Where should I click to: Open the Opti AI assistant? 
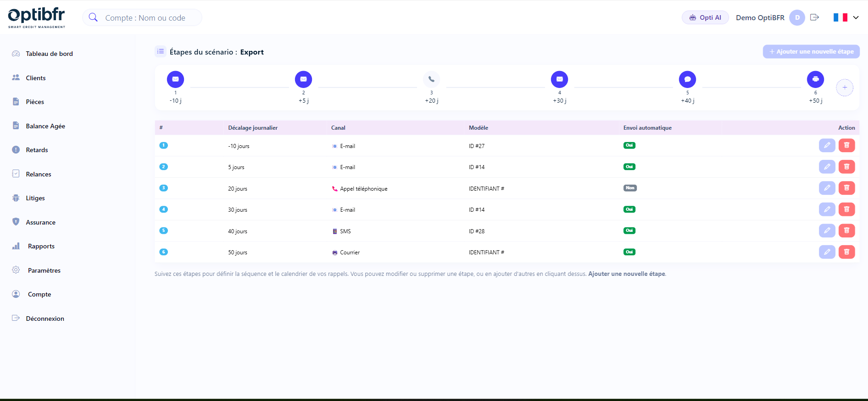click(x=705, y=17)
